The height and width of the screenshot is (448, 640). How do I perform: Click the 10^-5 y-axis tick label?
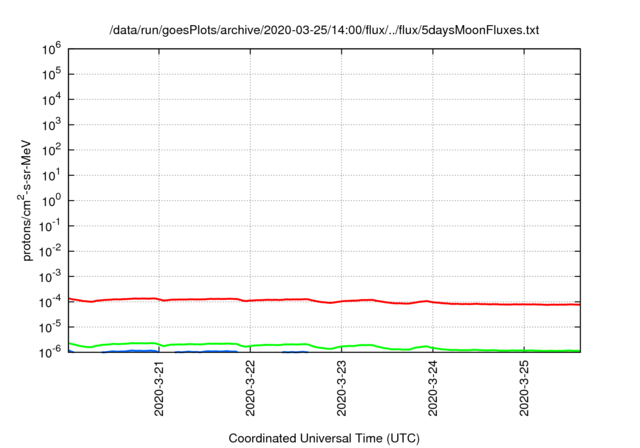[x=50, y=327]
